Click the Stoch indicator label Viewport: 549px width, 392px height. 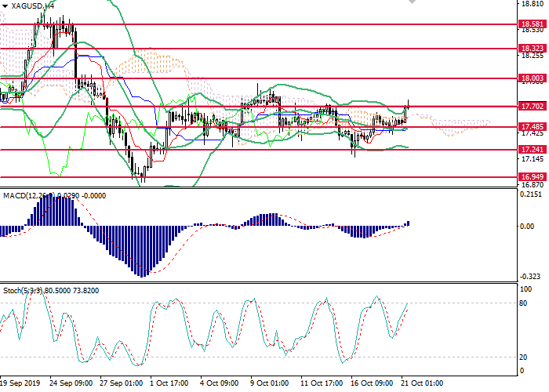point(13,291)
